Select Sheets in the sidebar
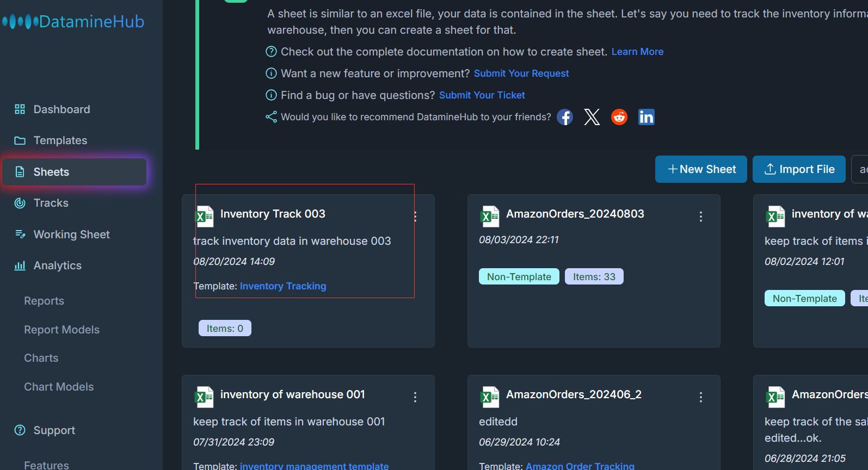The height and width of the screenshot is (470, 868). point(74,172)
